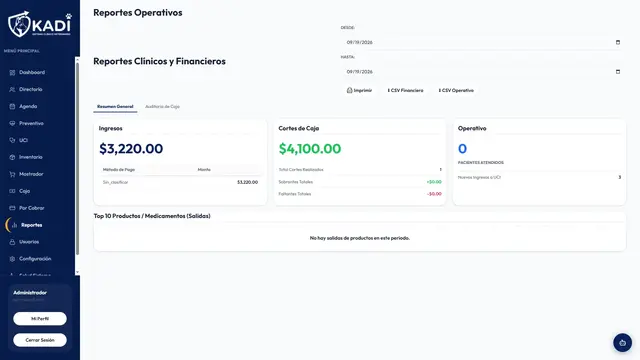This screenshot has width=640, height=360.
Task: Go to Directorio in sidebar
Action: (31, 89)
